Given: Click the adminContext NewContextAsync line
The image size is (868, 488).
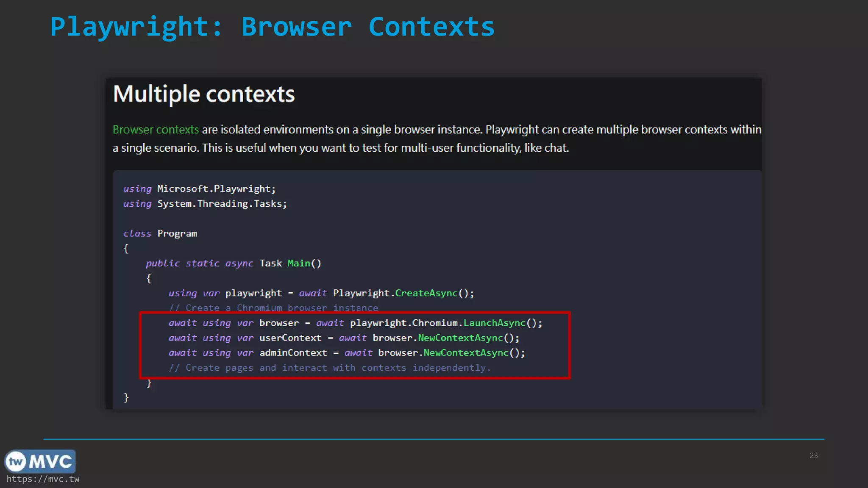Looking at the screenshot, I should pos(347,353).
